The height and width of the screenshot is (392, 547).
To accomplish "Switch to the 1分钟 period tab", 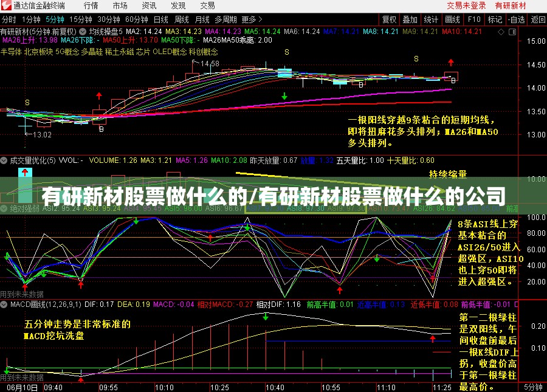I will (31, 19).
